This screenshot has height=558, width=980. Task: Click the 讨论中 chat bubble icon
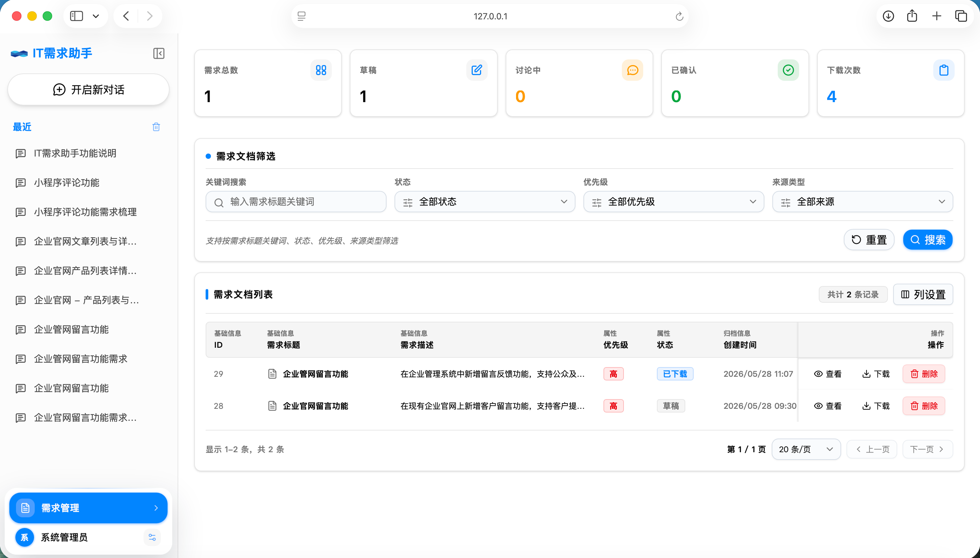633,70
